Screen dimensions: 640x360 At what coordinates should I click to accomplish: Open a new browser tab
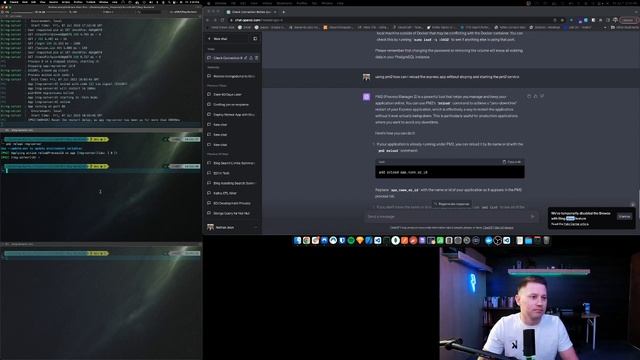pos(284,12)
